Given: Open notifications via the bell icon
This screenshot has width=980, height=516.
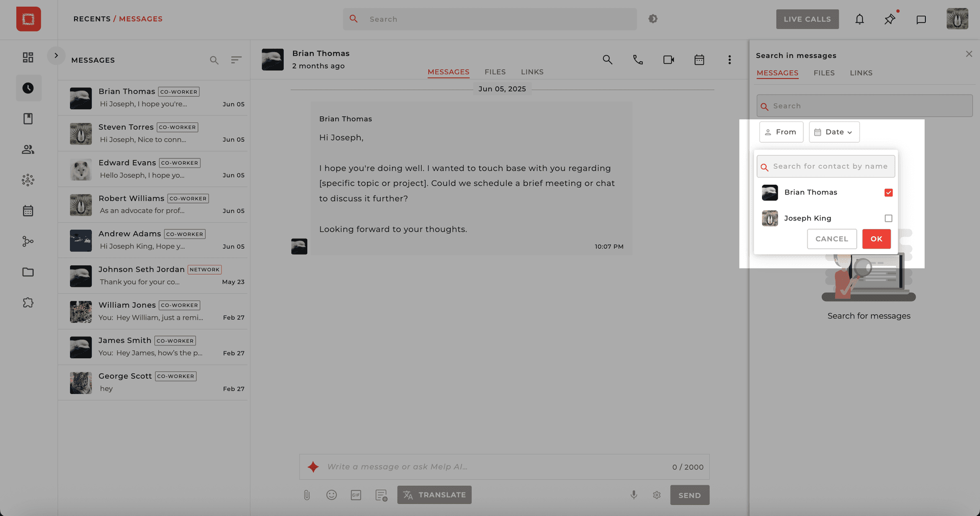Looking at the screenshot, I should (859, 19).
